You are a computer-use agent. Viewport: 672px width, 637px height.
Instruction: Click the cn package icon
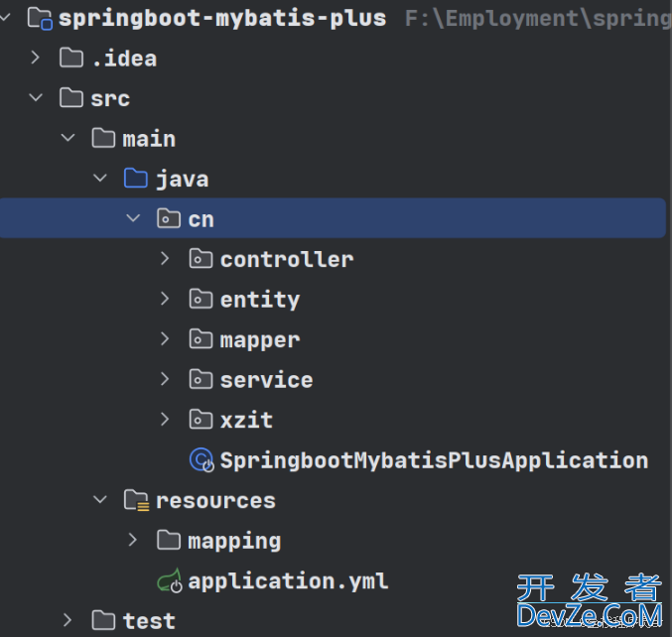click(169, 218)
